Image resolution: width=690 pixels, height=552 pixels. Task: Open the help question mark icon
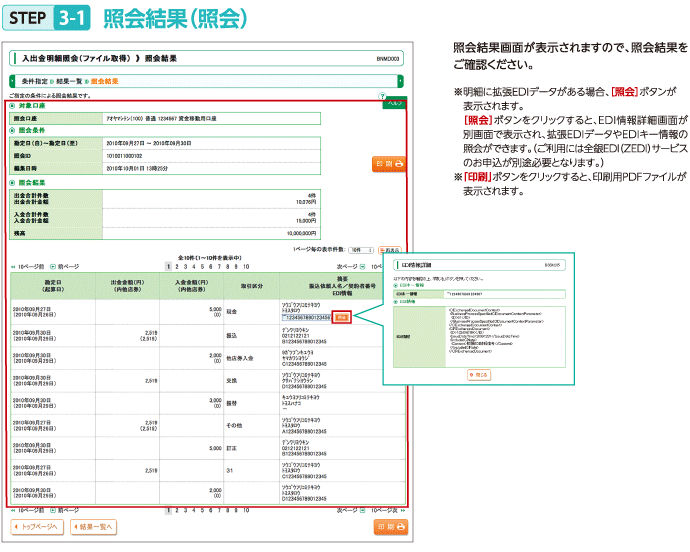tap(382, 96)
